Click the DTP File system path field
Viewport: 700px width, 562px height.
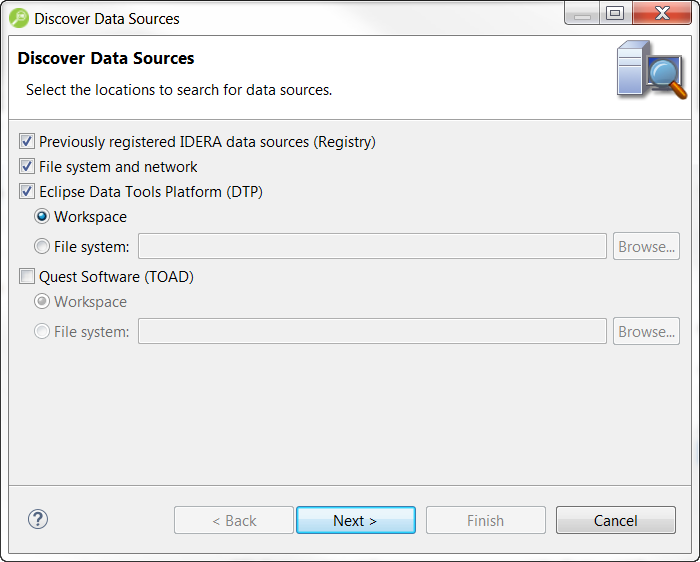point(372,246)
